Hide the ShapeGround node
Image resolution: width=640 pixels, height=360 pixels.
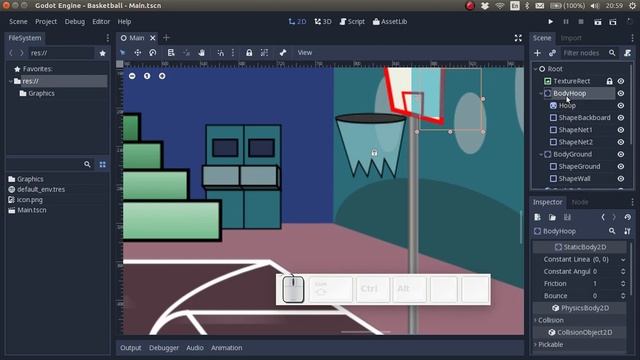click(621, 167)
